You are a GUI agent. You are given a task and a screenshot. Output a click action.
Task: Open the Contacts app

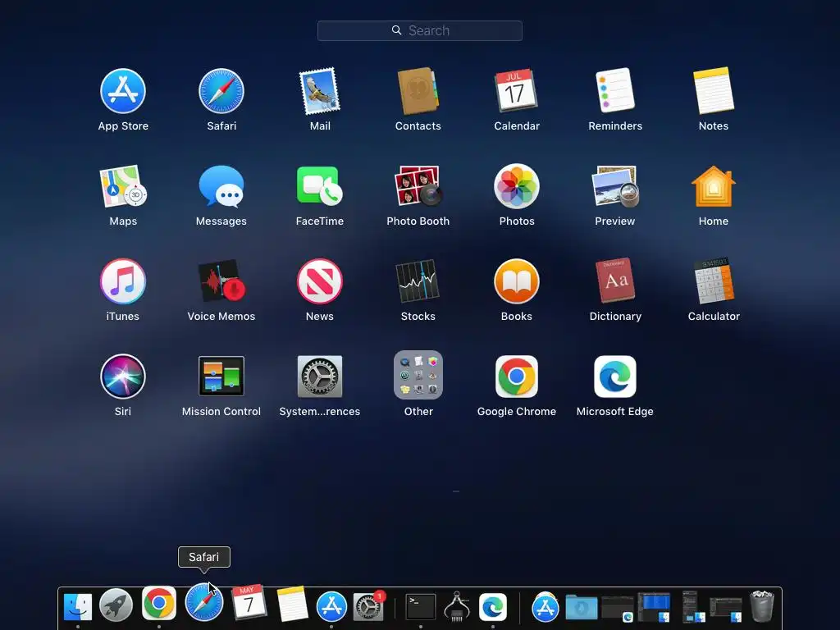tap(418, 91)
